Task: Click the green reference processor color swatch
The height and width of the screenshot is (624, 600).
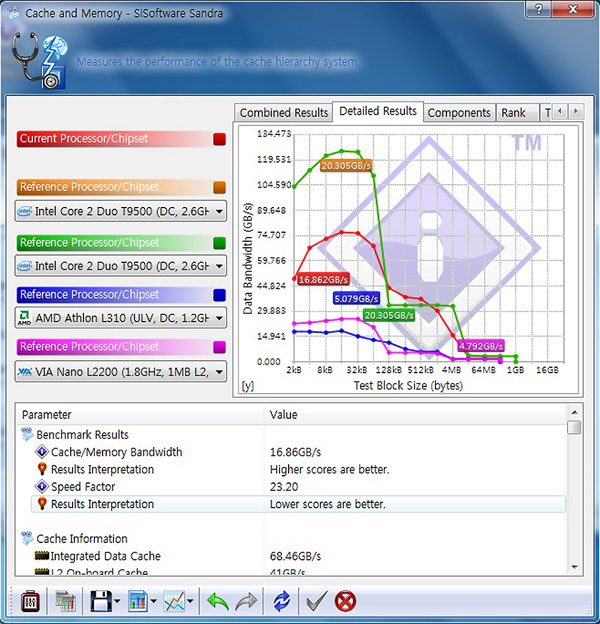Action: coord(219,243)
